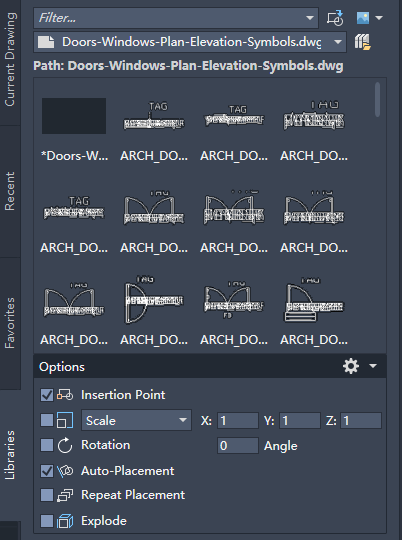
Task: Select the *Doors-W... dark drawing thumbnail
Action: 74,116
